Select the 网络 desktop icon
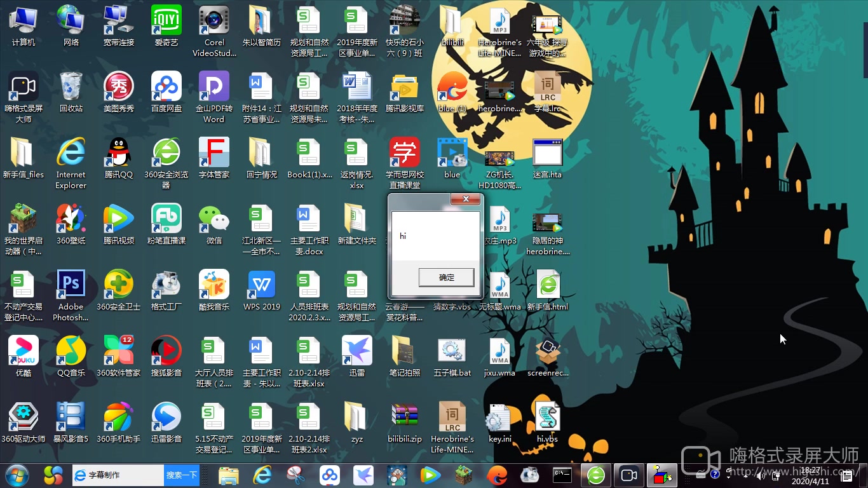The height and width of the screenshot is (488, 868). click(x=71, y=26)
